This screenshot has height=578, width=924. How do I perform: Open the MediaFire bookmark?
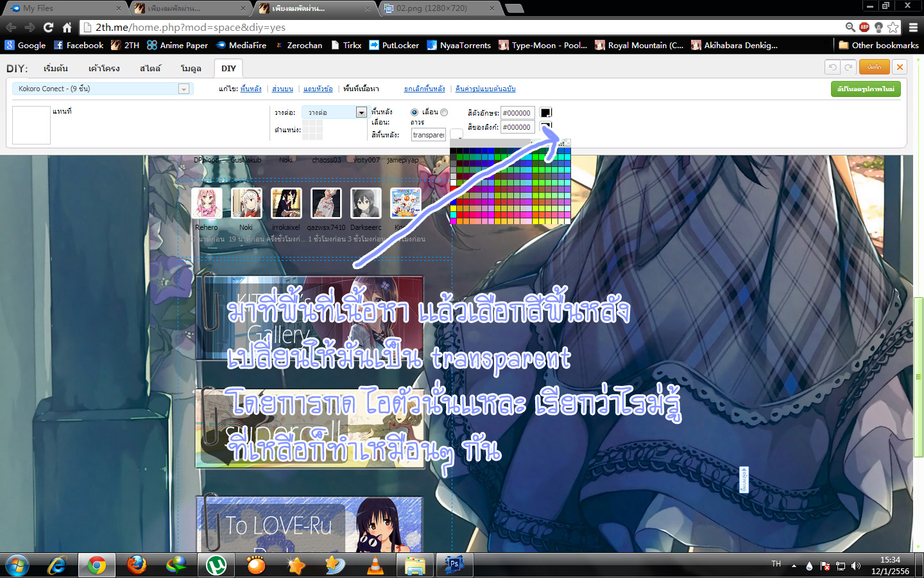point(241,45)
